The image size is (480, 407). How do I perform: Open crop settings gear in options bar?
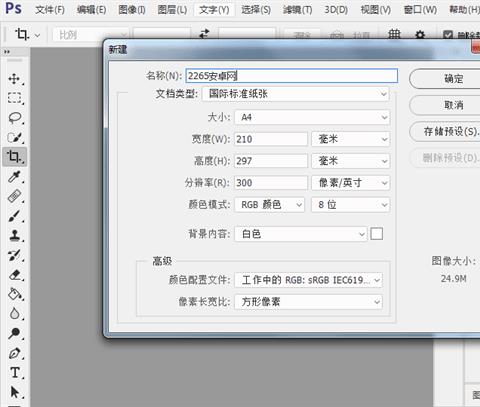(420, 35)
